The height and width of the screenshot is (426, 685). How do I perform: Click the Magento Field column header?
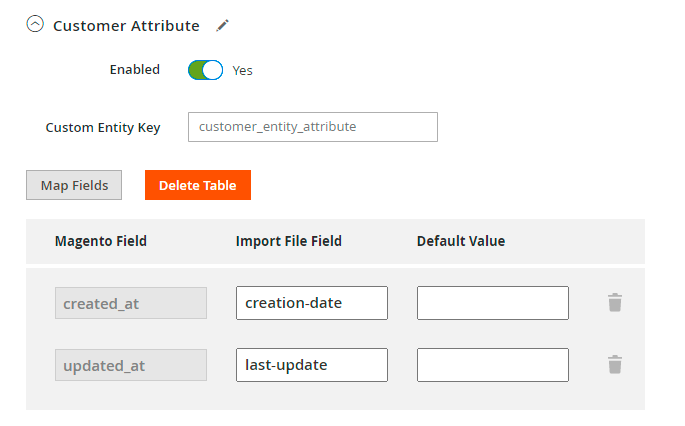[x=101, y=241]
